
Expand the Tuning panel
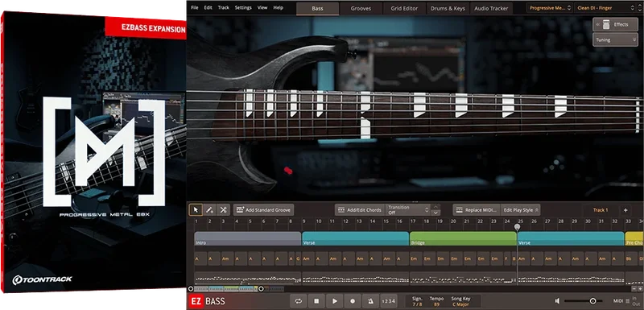(615, 39)
